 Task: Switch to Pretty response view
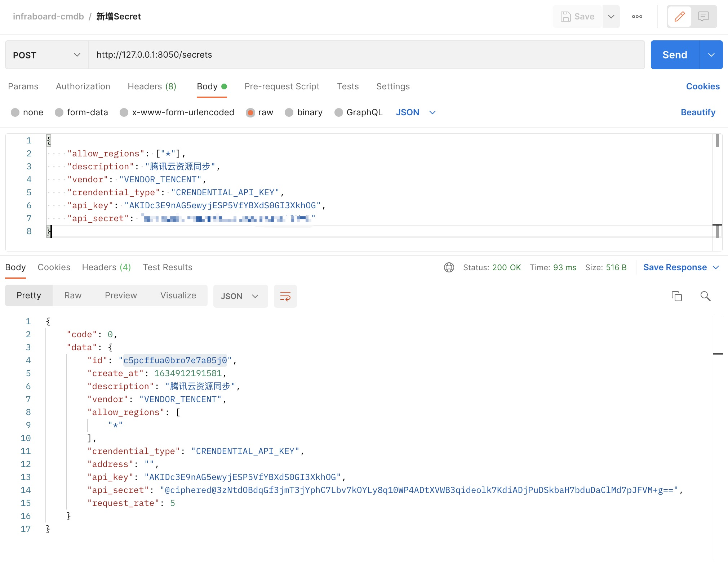(29, 295)
